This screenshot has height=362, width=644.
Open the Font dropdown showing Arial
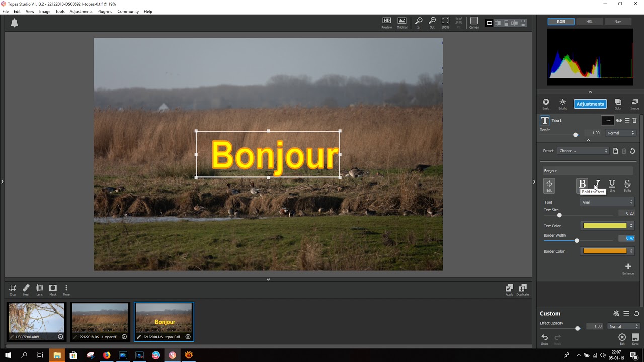pyautogui.click(x=607, y=202)
